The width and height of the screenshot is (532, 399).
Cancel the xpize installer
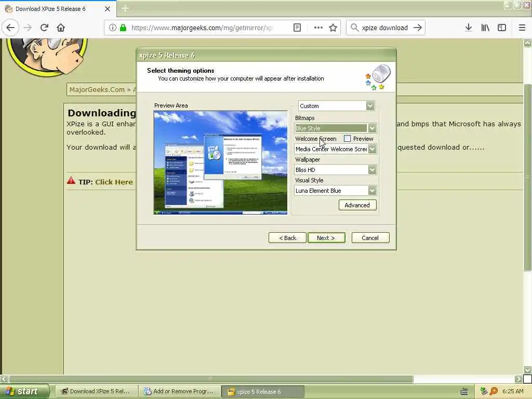click(x=370, y=238)
